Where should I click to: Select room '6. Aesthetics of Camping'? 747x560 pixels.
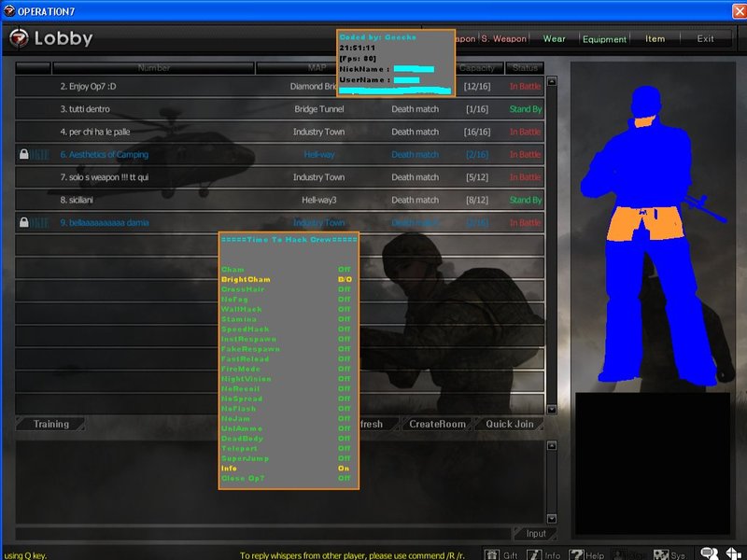279,154
